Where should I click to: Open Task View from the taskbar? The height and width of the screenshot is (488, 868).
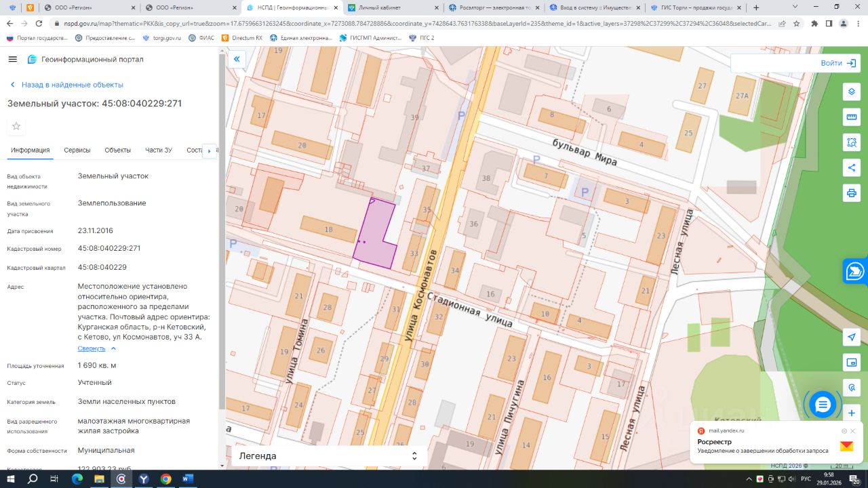click(x=54, y=479)
